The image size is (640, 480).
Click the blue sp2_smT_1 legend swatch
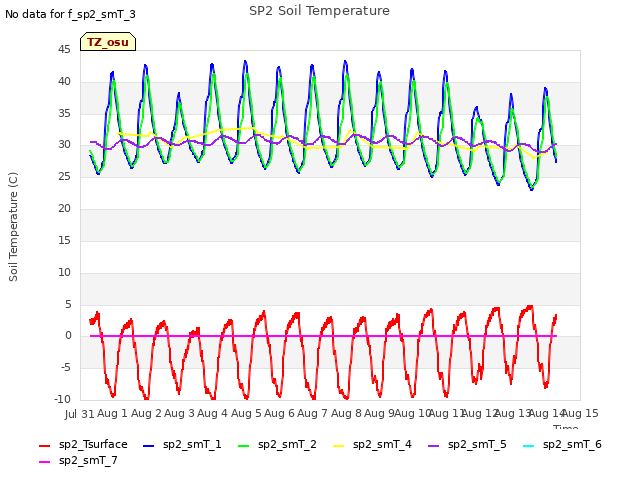pos(149,446)
